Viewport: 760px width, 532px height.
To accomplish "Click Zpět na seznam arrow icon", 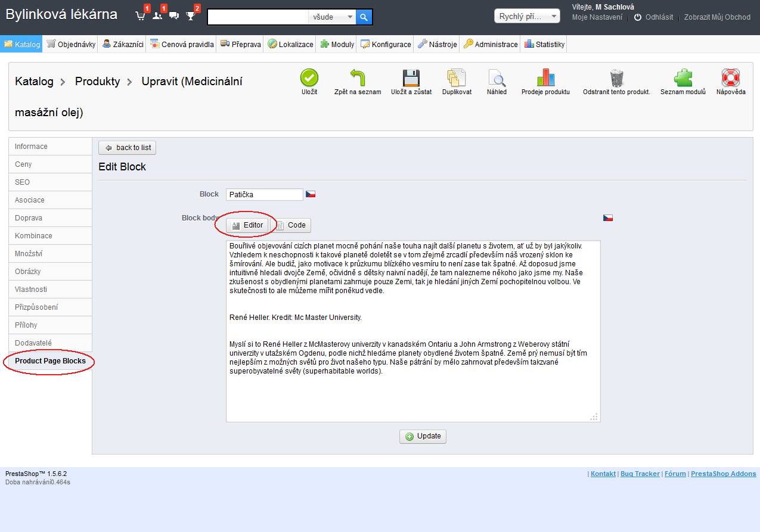I will [358, 77].
